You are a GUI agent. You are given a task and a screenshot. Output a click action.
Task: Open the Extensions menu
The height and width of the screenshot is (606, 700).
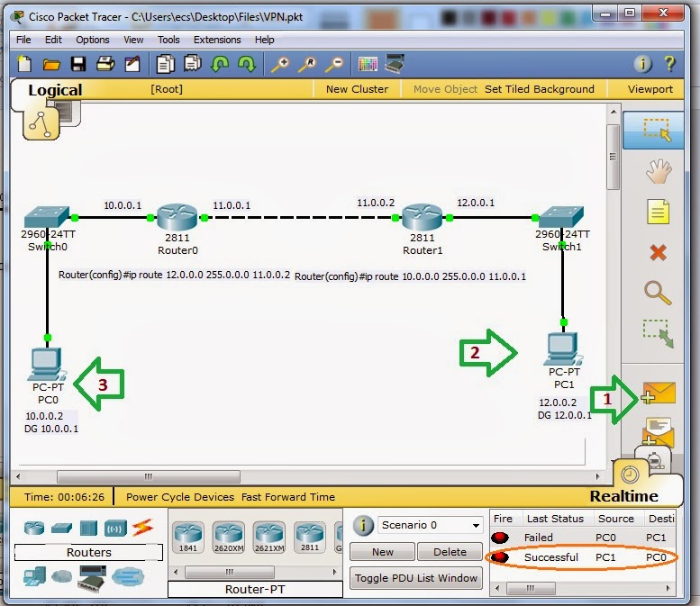coord(217,40)
